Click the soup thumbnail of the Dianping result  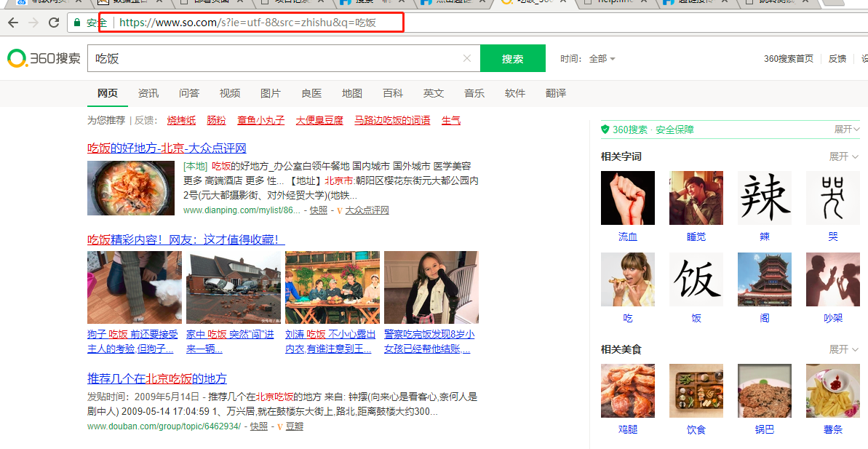(131, 188)
